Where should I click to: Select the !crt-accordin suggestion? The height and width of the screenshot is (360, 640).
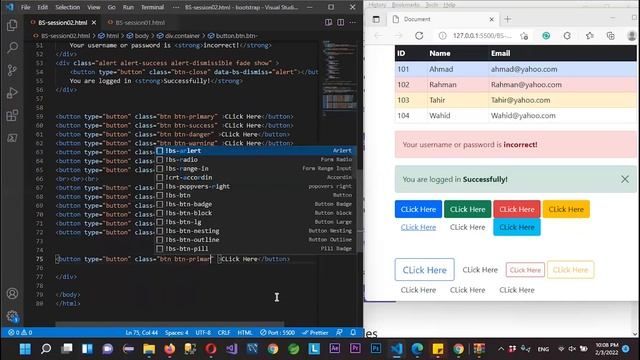(255, 178)
